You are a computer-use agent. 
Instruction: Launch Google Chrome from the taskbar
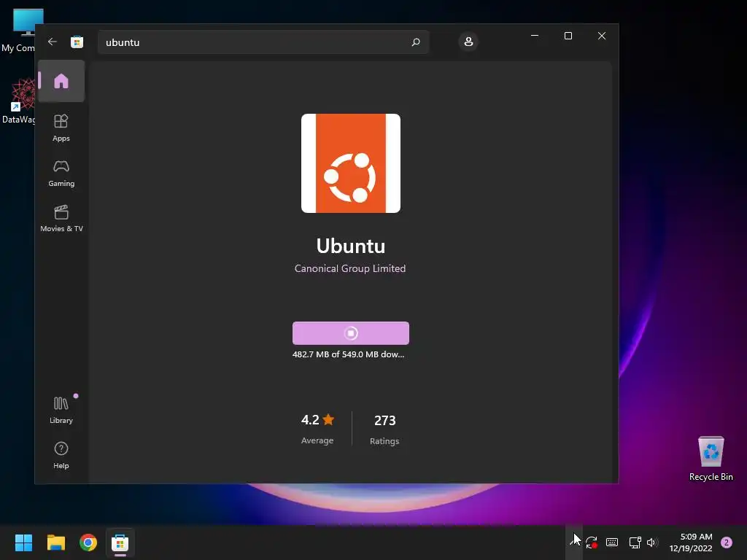[x=88, y=542]
